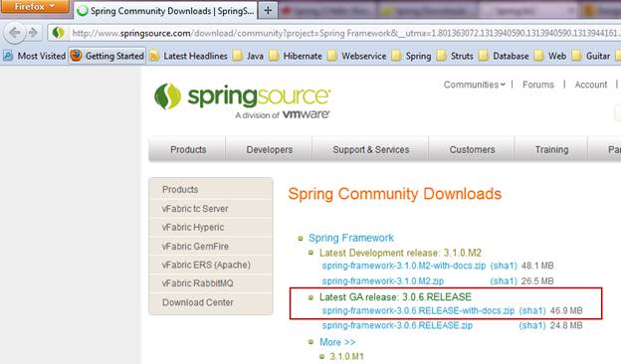The width and height of the screenshot is (621, 364).
Task: Open the Hibernate bookmarks folder
Action: tap(296, 56)
